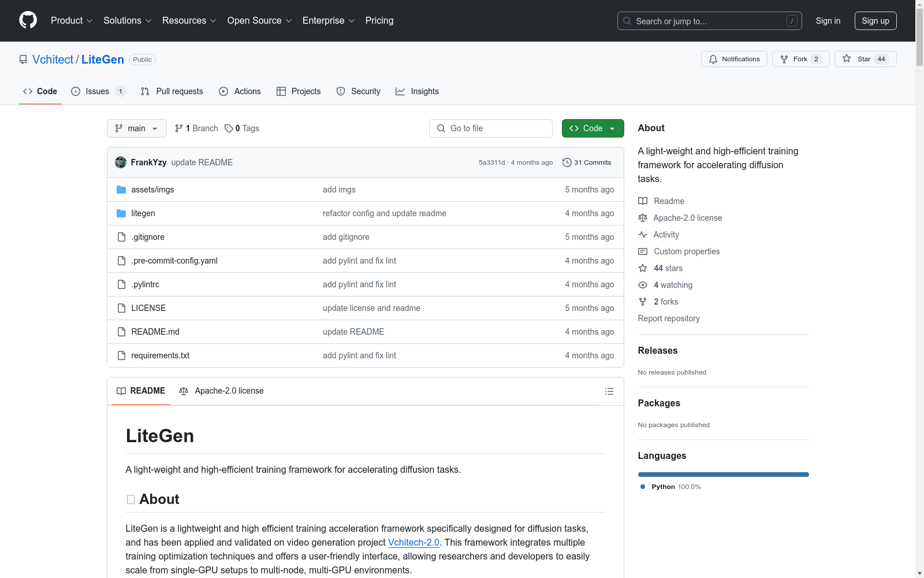Switch to the Security tab
924x578 pixels.
[359, 91]
